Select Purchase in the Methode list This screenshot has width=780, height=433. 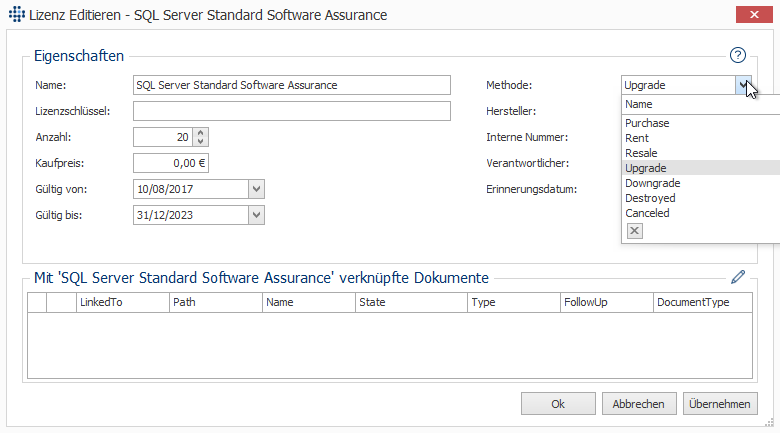click(x=700, y=123)
